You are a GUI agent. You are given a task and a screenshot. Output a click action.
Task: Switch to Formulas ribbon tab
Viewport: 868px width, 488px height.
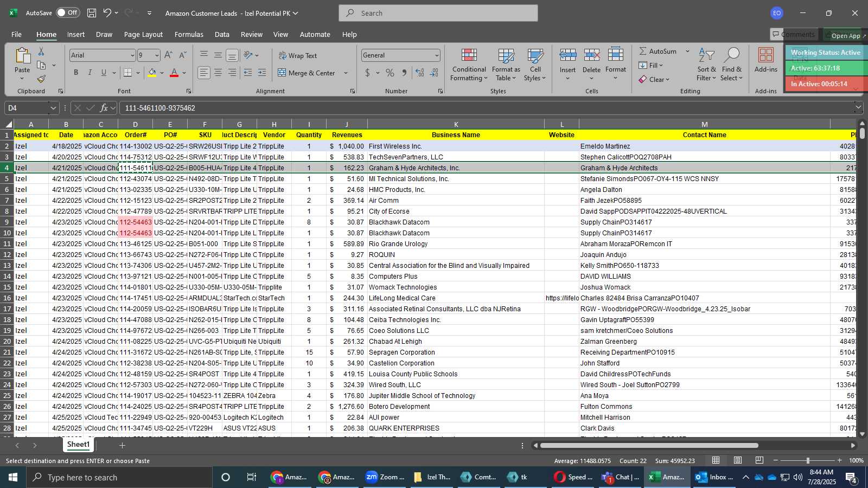click(189, 34)
